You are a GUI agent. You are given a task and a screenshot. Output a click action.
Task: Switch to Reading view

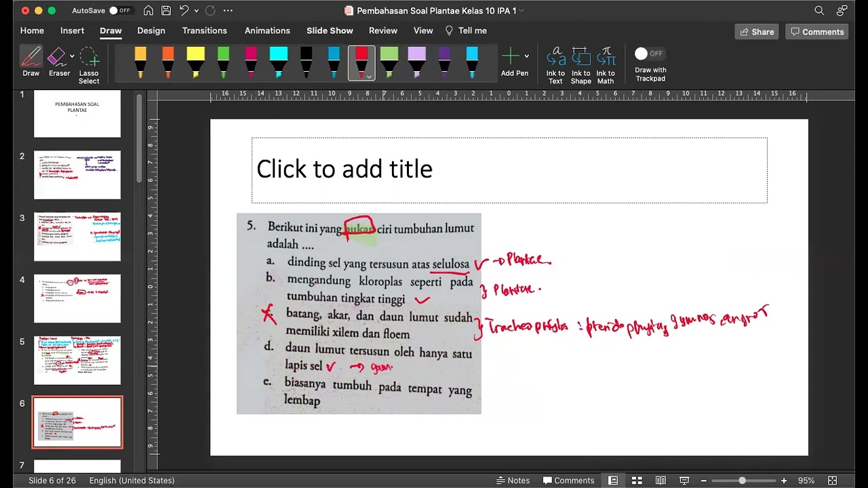coord(660,481)
